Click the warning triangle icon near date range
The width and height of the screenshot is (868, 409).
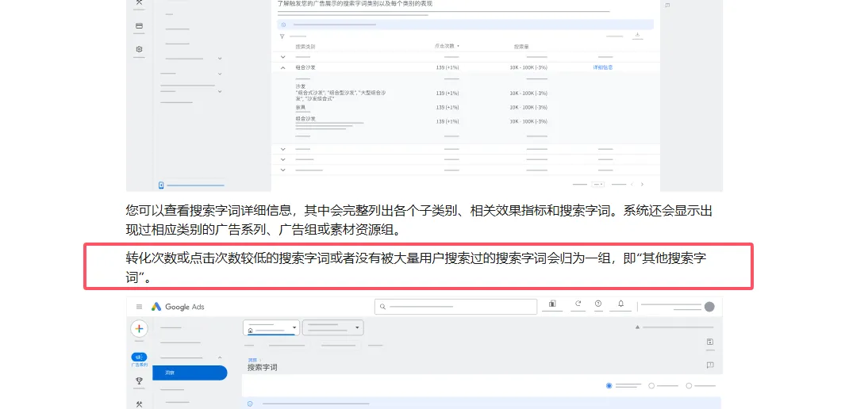click(x=637, y=327)
